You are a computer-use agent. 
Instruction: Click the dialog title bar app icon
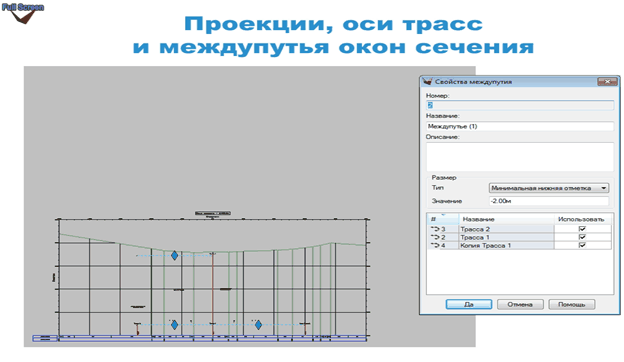point(427,82)
